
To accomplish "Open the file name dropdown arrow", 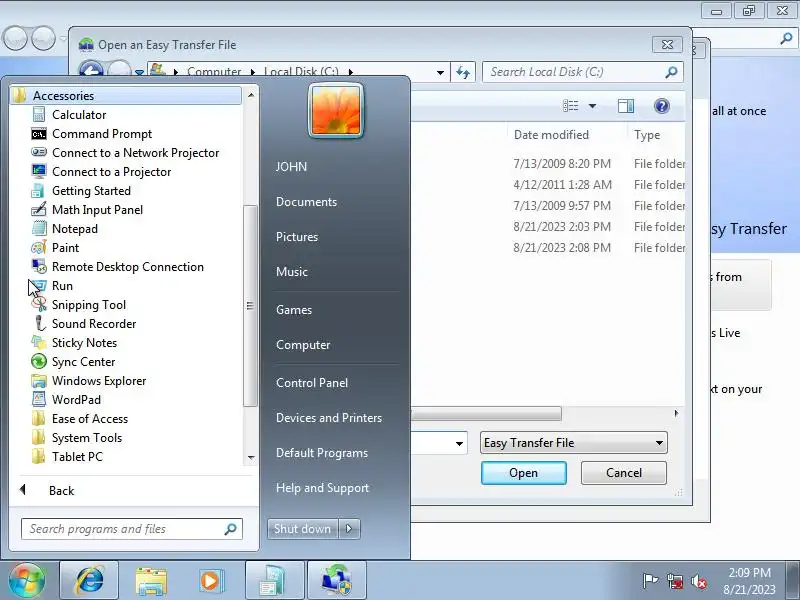I will click(459, 443).
